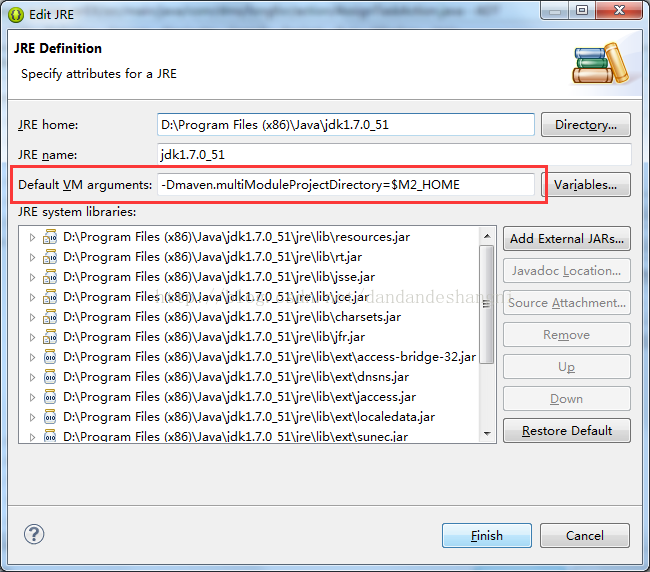Click the library list scrollbar thumb
Image resolution: width=650 pixels, height=572 pixels.
487,305
